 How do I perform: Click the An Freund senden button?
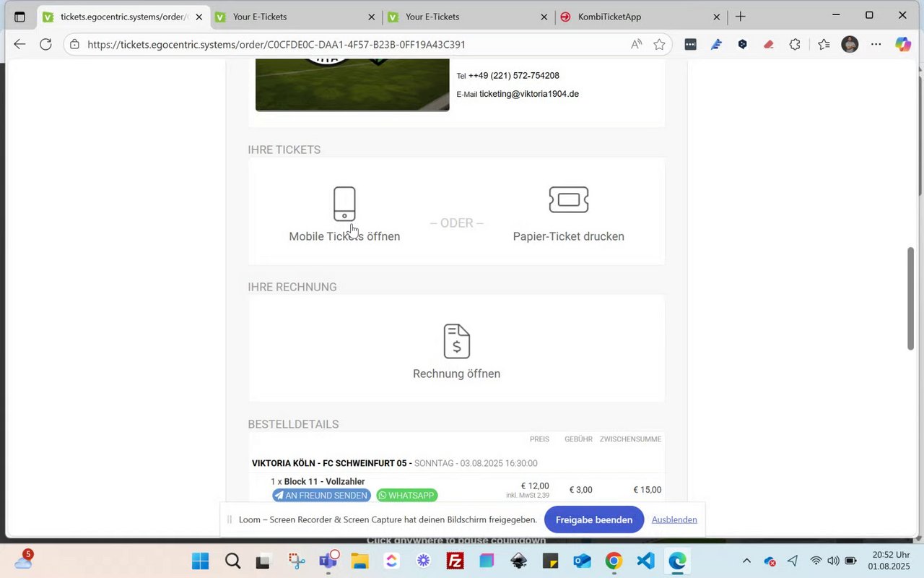coord(321,496)
